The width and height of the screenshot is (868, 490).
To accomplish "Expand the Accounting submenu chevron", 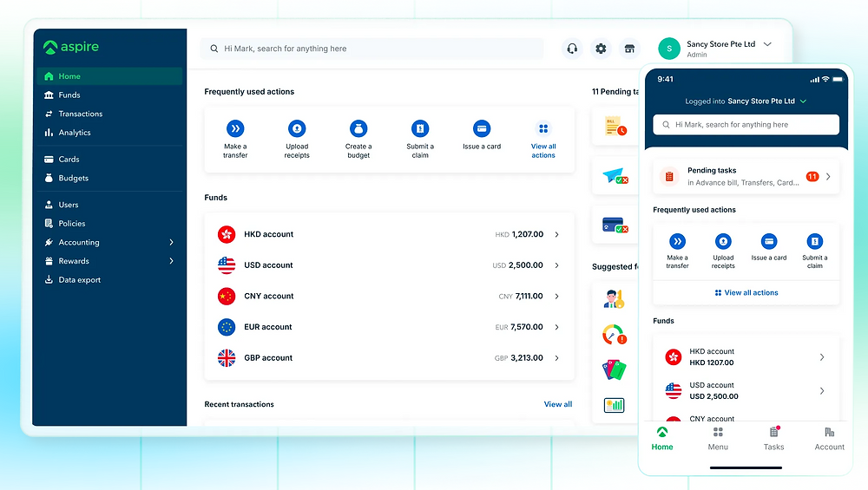I will pyautogui.click(x=172, y=242).
